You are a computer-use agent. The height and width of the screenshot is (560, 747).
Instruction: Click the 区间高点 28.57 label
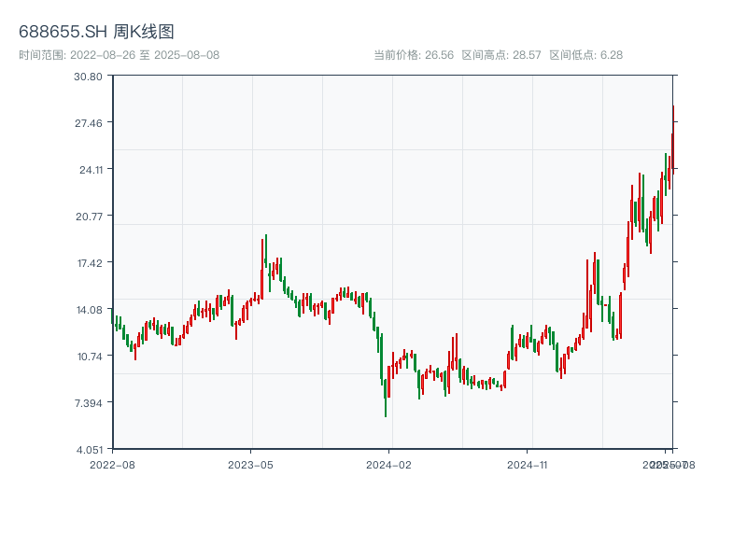(501, 55)
